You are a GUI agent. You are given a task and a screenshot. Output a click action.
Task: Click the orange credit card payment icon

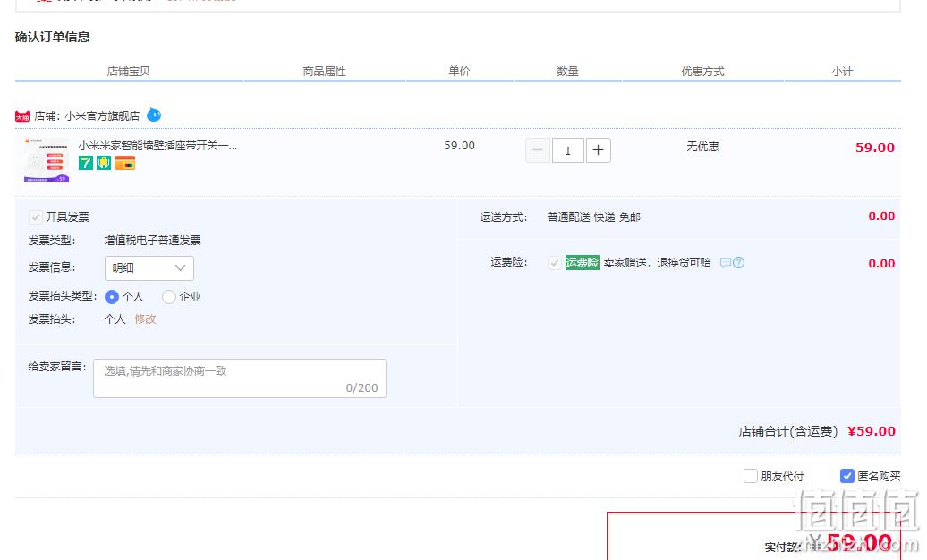(124, 163)
